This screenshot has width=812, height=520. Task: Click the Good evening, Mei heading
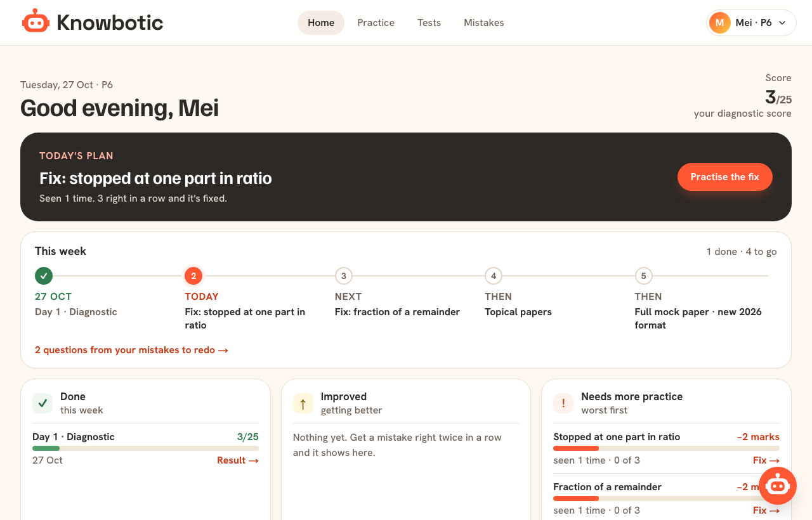[119, 108]
